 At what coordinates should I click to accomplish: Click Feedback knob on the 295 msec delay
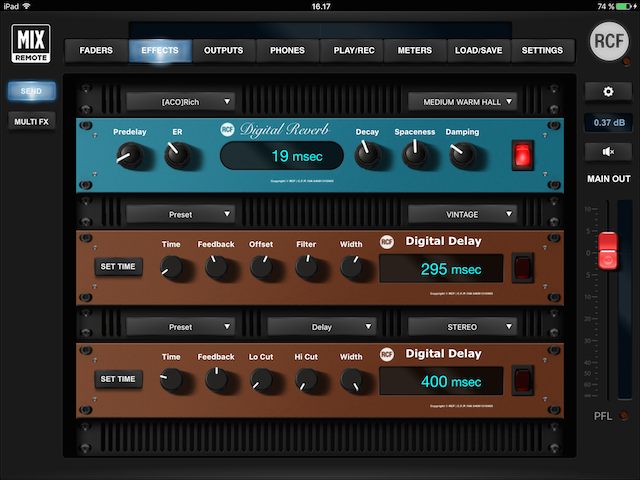(216, 268)
